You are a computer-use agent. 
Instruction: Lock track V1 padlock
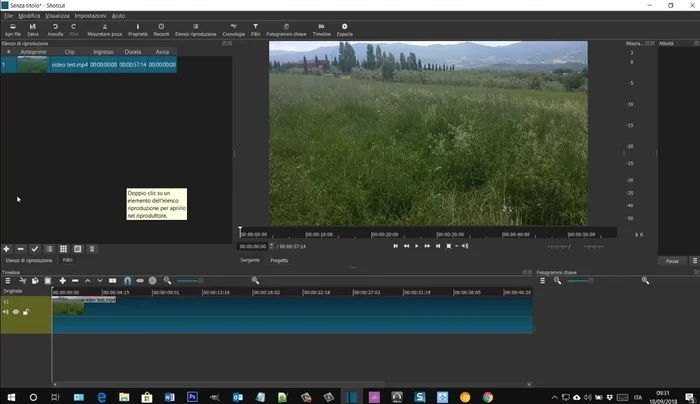point(26,312)
